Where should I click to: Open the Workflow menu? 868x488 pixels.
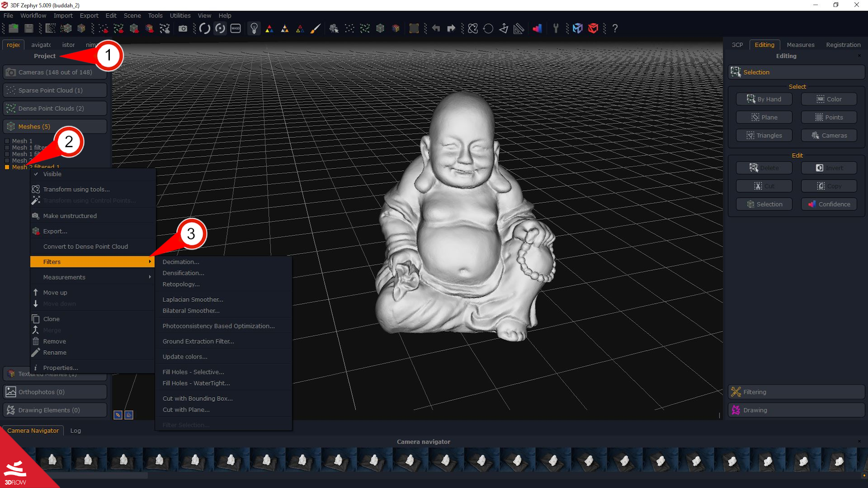click(x=33, y=15)
